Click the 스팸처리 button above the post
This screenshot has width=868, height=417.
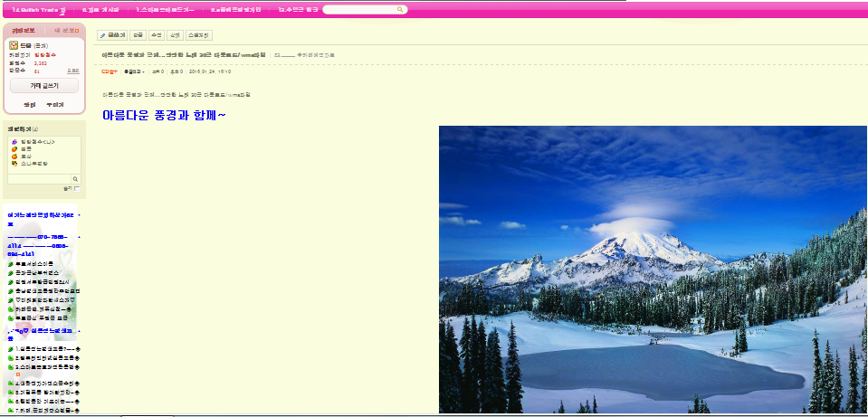coord(199,35)
